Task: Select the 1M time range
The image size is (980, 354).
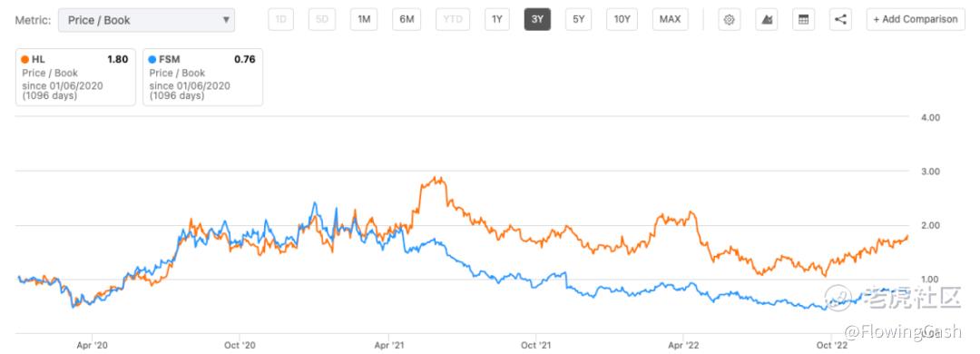Action: (x=364, y=19)
